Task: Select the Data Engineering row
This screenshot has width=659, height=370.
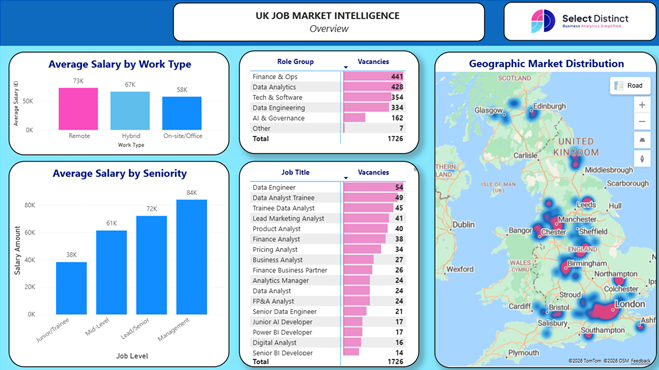Action: click(x=328, y=108)
